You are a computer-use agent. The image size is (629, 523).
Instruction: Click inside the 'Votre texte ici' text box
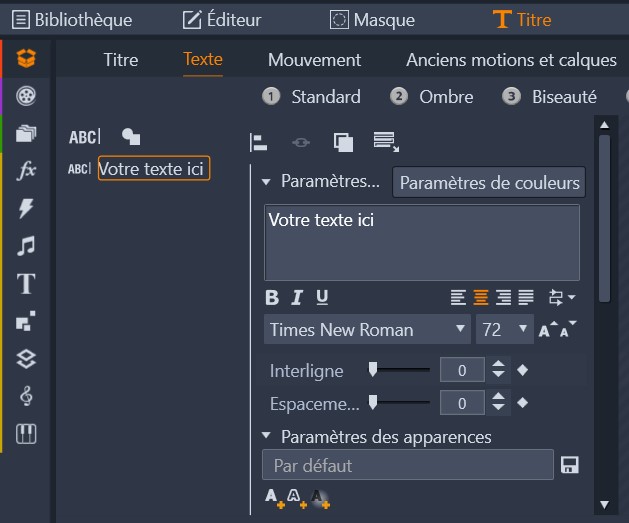[421, 242]
